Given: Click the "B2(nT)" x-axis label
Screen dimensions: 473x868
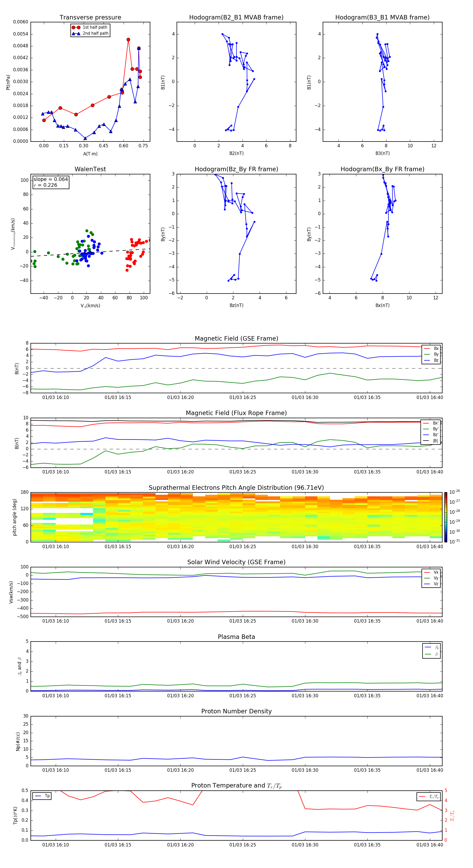Looking at the screenshot, I should [x=236, y=154].
